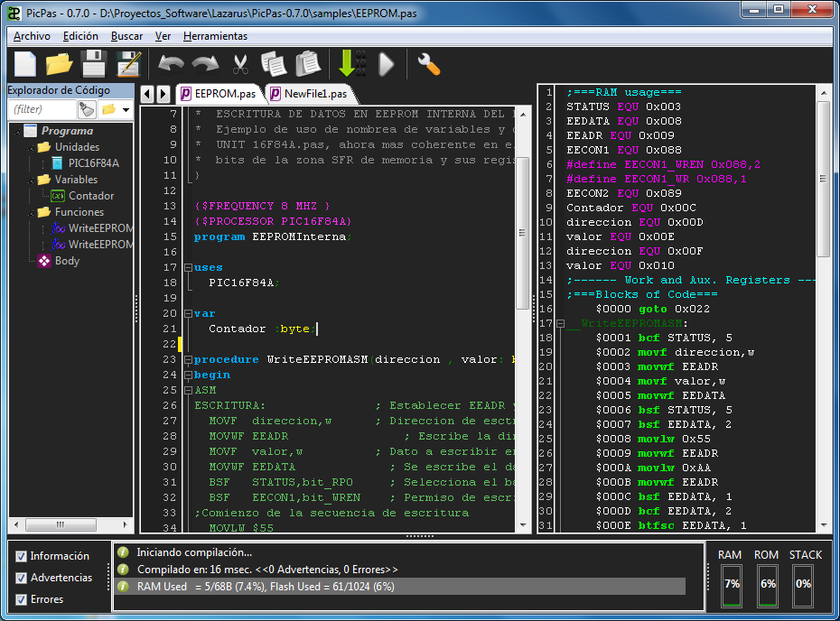Switch to the EEPROM.pas tab
This screenshot has height=621, width=840.
tap(219, 94)
